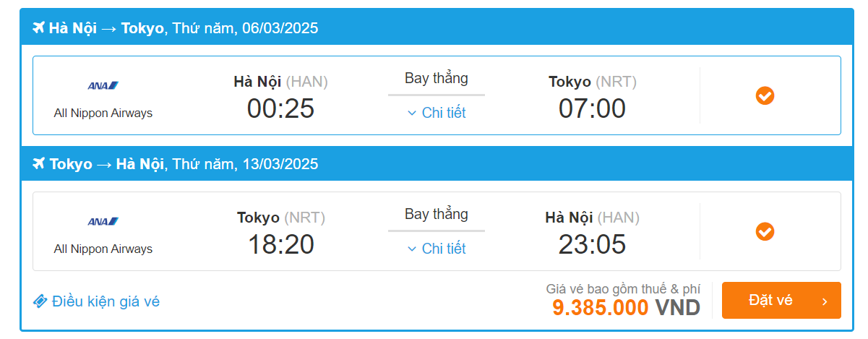The height and width of the screenshot is (339, 868).
Task: Click the airplane icon beside Hà Nội → Tokyo header
Action: click(39, 28)
